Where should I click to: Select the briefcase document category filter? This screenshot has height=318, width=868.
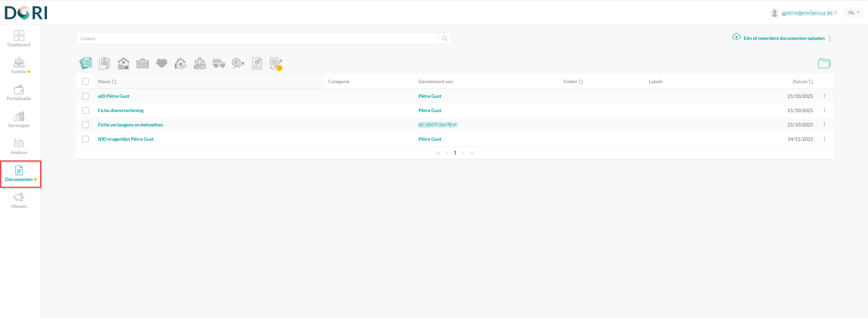[x=142, y=64]
